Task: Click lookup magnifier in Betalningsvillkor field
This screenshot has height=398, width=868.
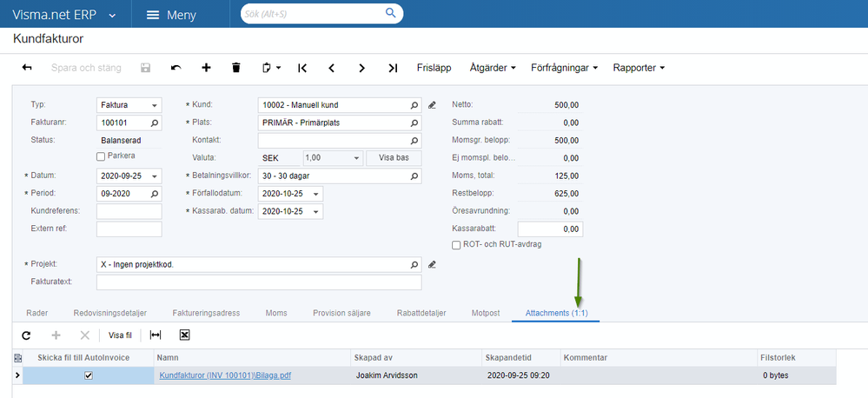Action: (x=414, y=176)
